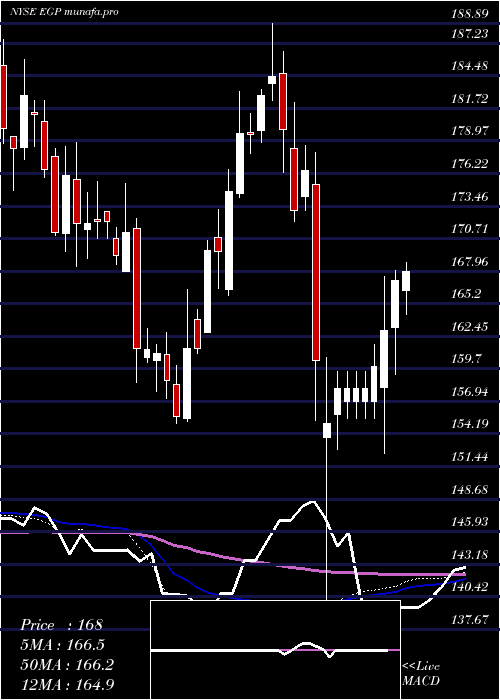The height and width of the screenshot is (700, 500).
Task: Click the 165.2 price axis label
Action: point(465,294)
